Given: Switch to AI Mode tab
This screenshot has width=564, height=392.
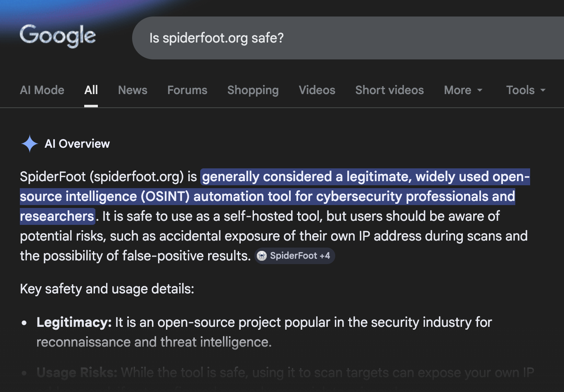Looking at the screenshot, I should pyautogui.click(x=42, y=90).
